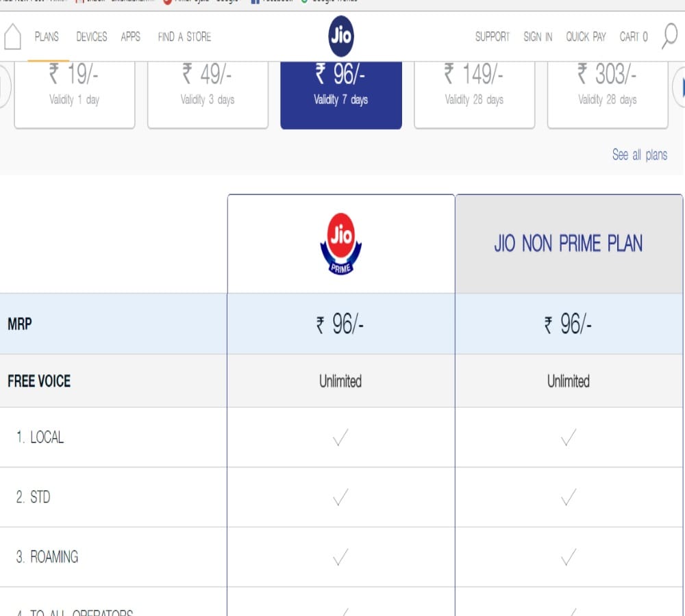
Task: Open the Support page
Action: click(x=493, y=37)
